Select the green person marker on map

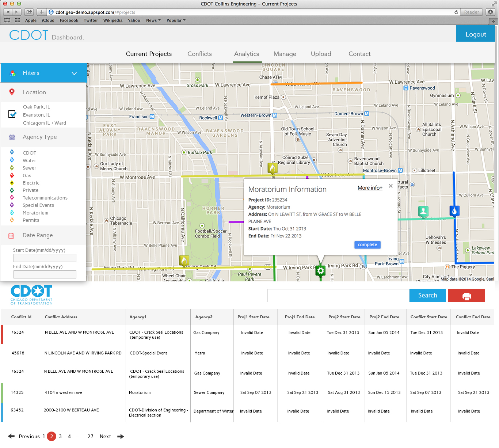(x=423, y=211)
